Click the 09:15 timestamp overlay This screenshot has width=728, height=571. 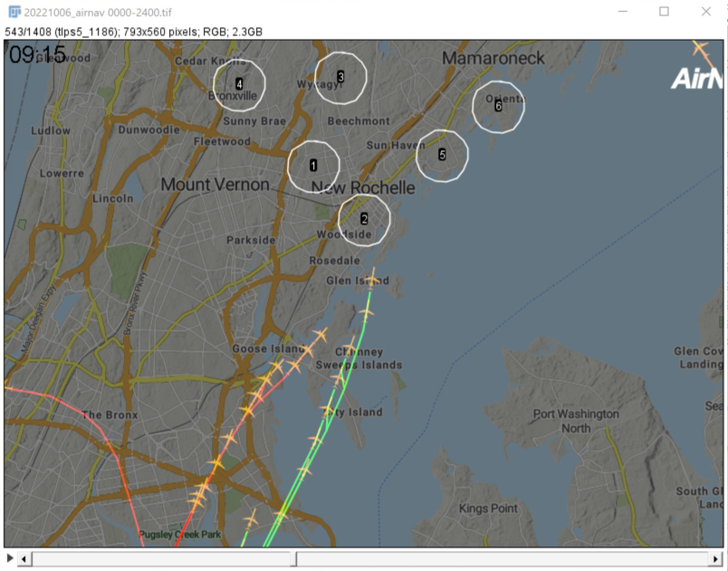click(x=37, y=55)
